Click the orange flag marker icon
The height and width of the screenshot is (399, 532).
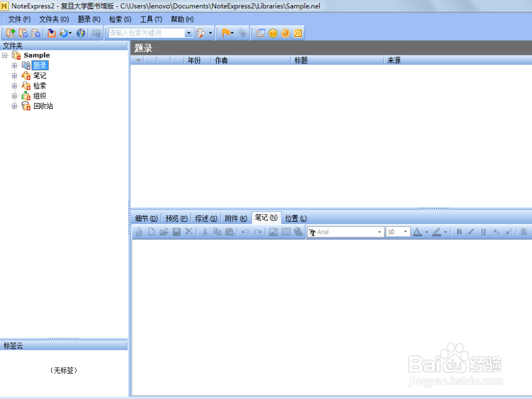click(x=226, y=33)
